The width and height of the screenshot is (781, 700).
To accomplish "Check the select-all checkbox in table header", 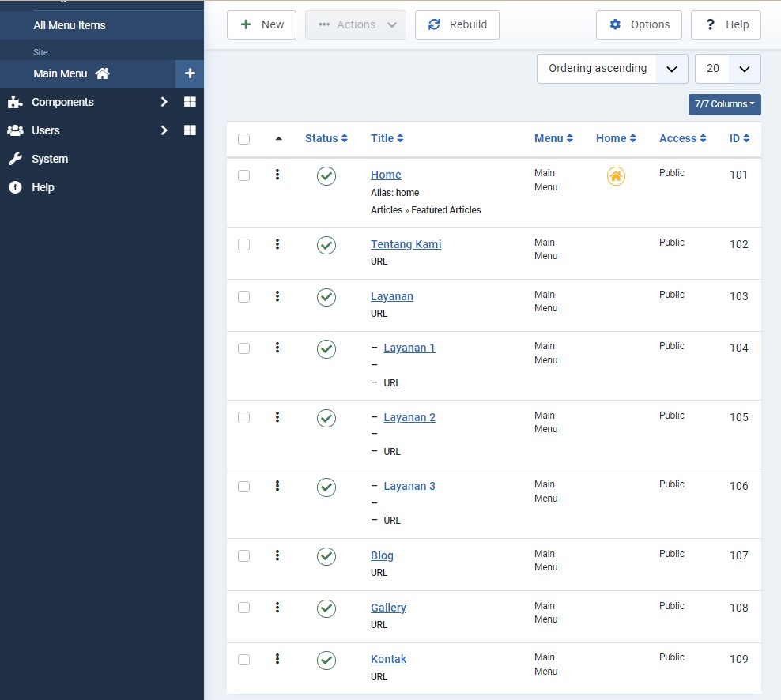I will pos(243,139).
